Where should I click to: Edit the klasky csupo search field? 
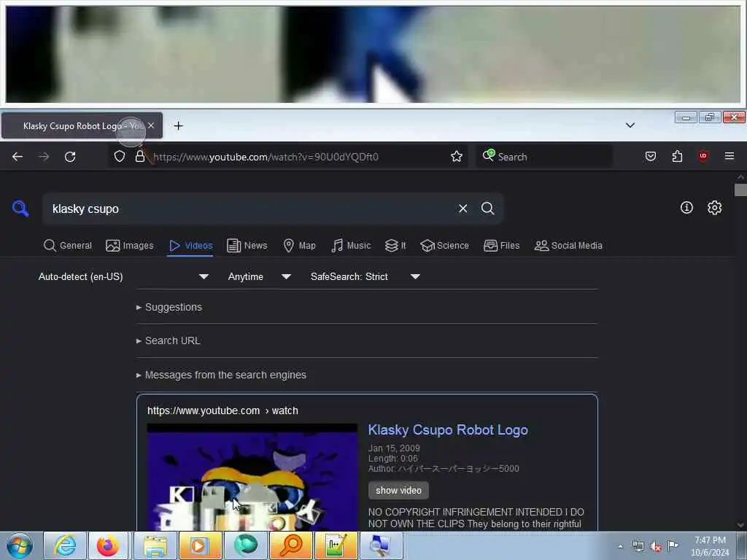248,209
